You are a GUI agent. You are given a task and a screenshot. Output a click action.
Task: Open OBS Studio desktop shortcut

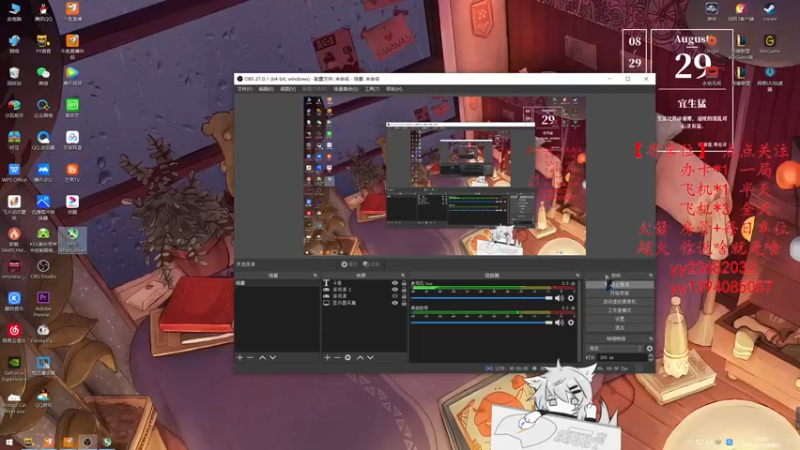43,269
